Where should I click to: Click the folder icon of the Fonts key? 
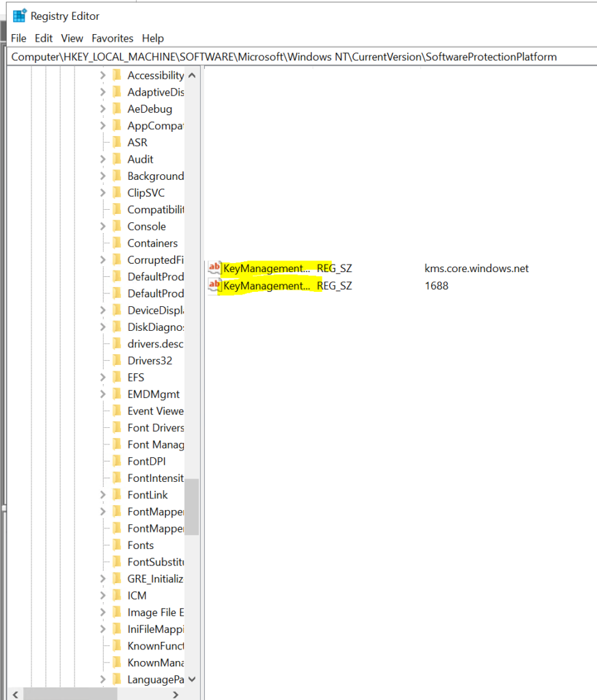click(x=117, y=545)
